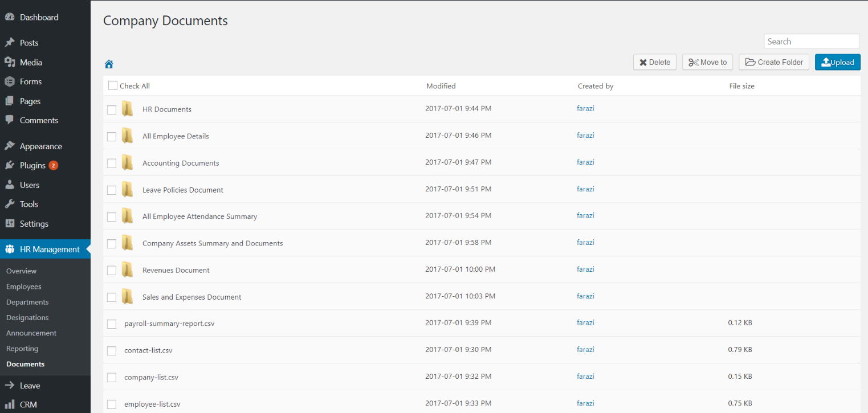The height and width of the screenshot is (413, 868).
Task: Open the contact-list.csv file name
Action: 148,350
